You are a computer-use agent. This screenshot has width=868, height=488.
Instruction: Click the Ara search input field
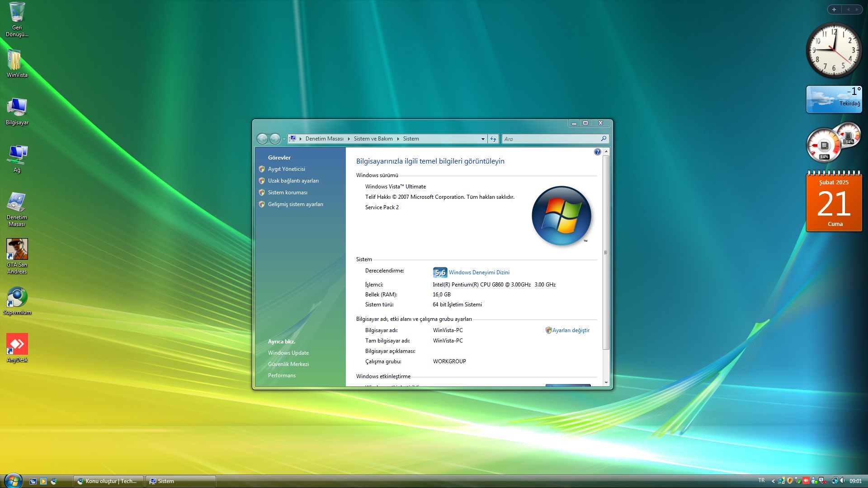551,139
